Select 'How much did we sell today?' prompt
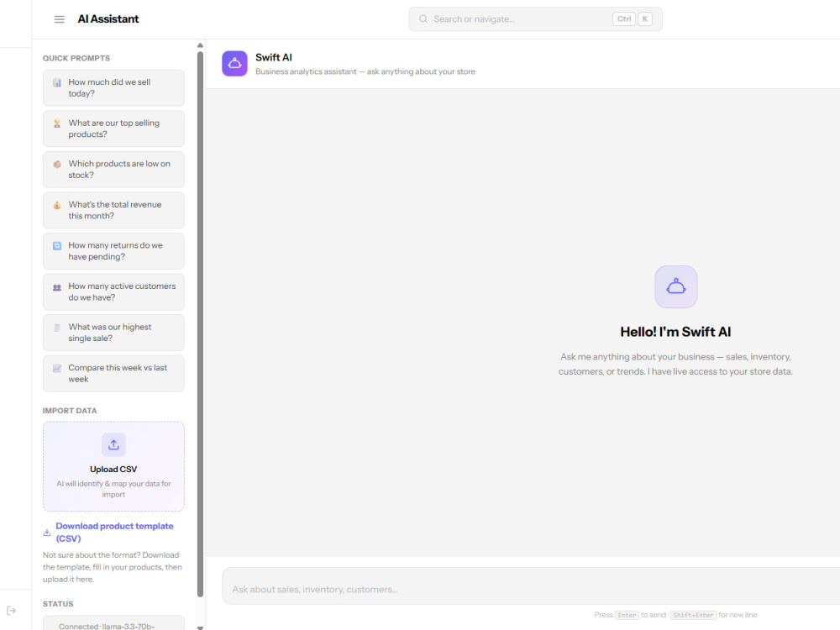 pyautogui.click(x=113, y=88)
